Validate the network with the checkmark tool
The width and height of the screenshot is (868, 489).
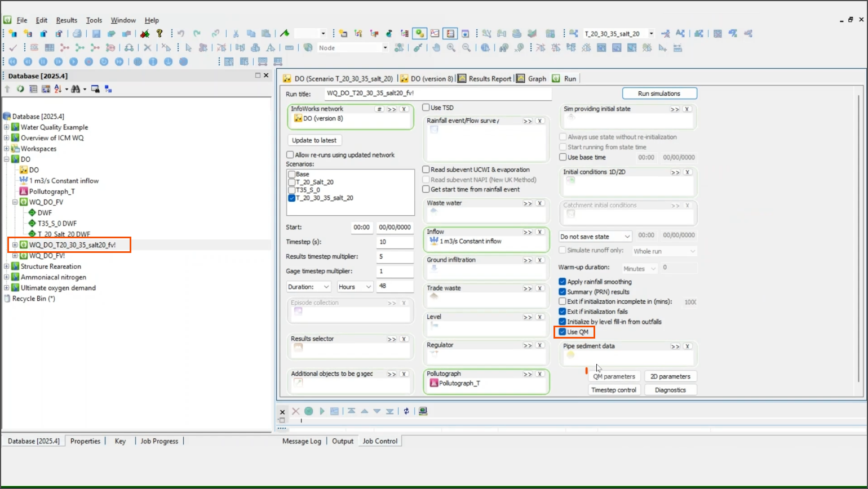coord(12,47)
